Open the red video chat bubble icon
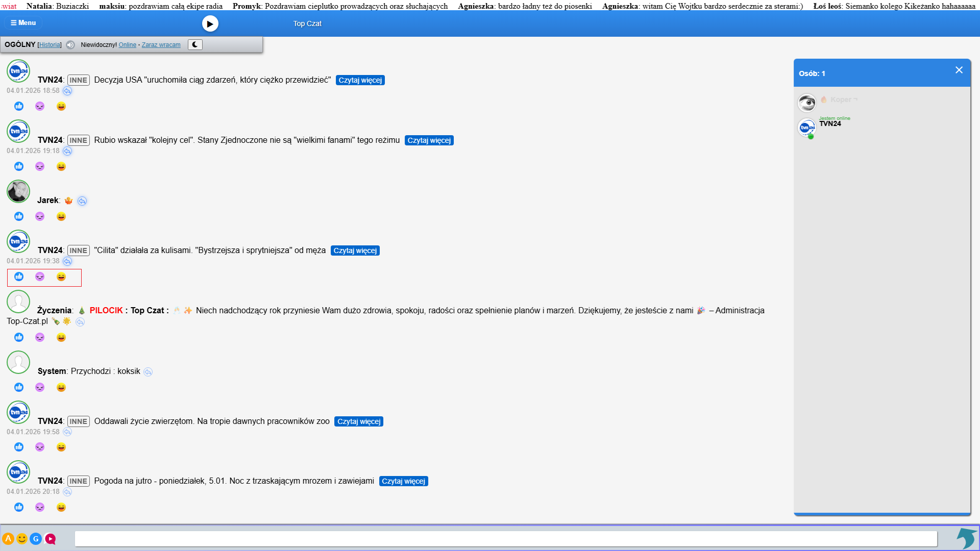This screenshot has height=551, width=980. click(x=50, y=539)
